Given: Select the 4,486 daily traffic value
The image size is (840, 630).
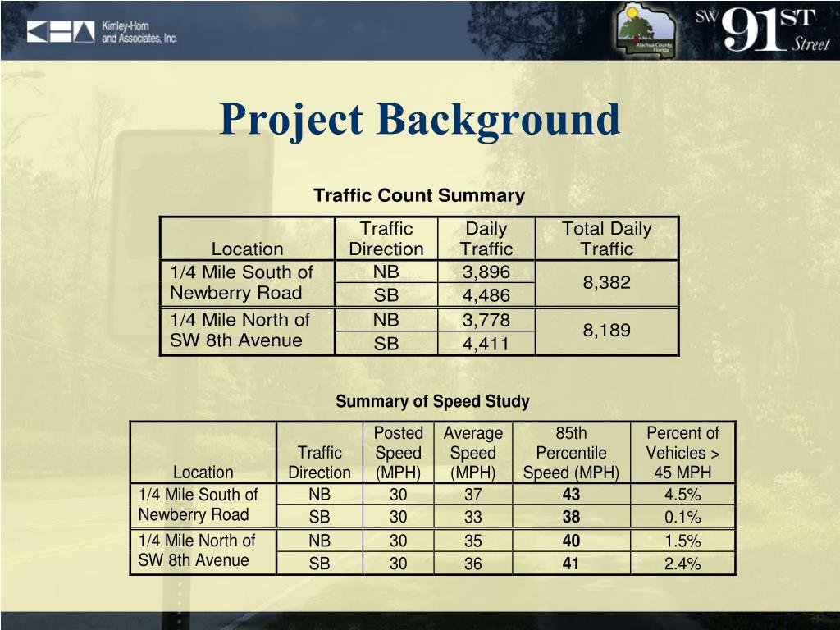Looking at the screenshot, I should coord(486,295).
